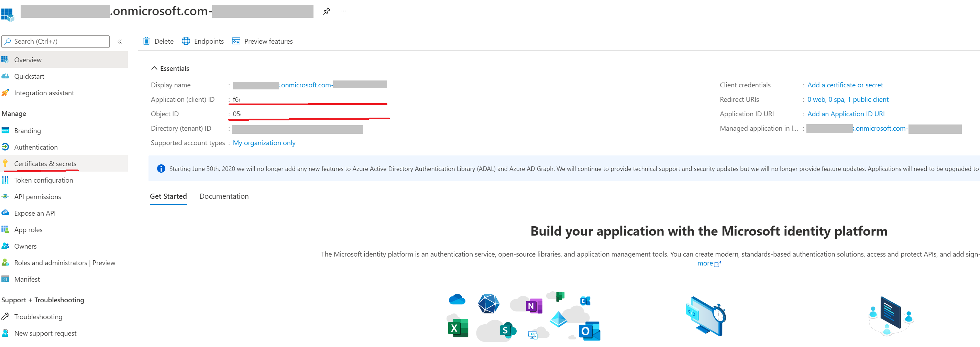The height and width of the screenshot is (347, 980).
Task: Switch to the Get Started tab
Action: tap(168, 196)
